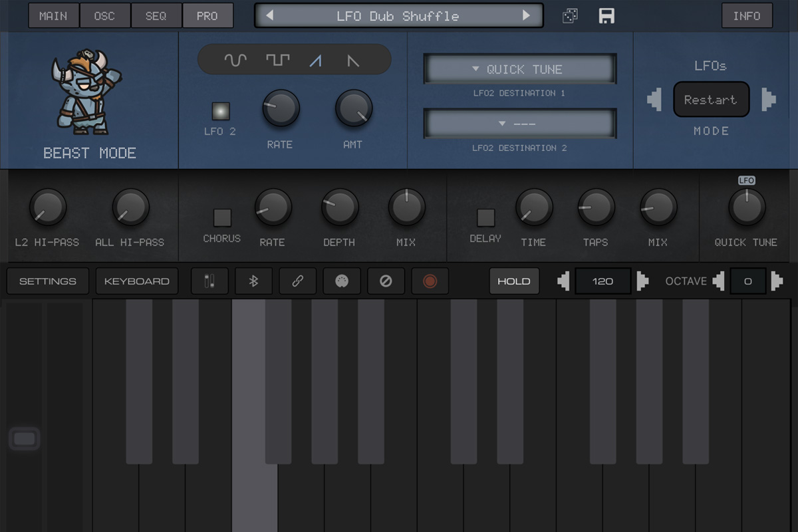Lower the octave value

(x=718, y=281)
